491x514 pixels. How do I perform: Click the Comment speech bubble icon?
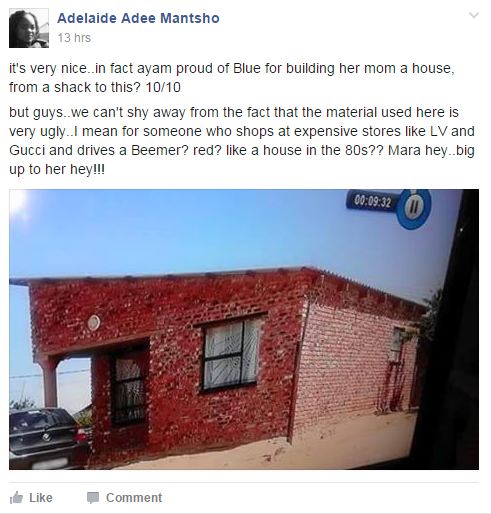[93, 498]
